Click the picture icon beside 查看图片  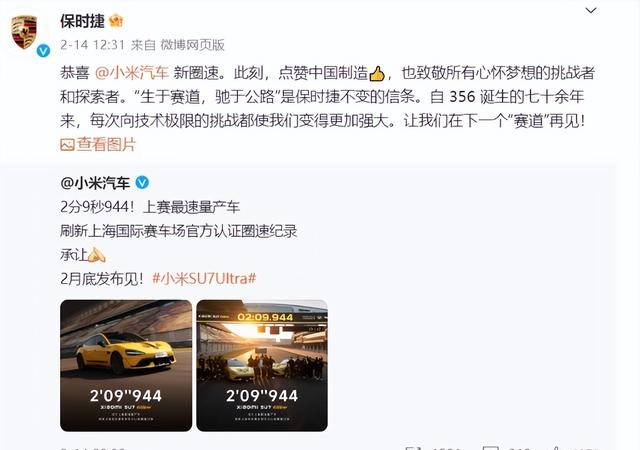67,145
